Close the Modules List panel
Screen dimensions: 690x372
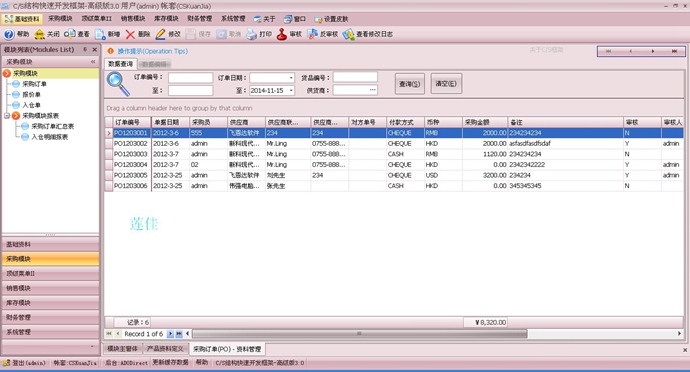click(x=94, y=49)
